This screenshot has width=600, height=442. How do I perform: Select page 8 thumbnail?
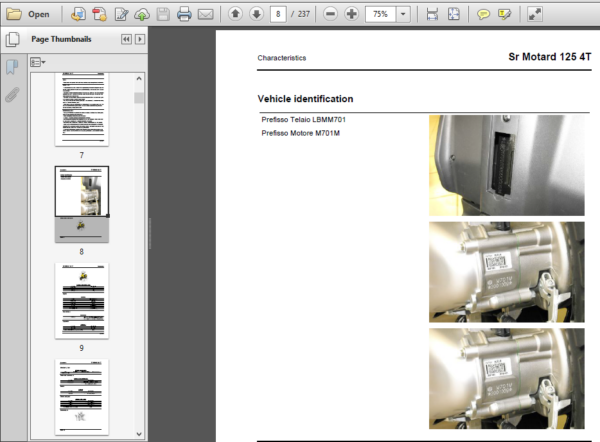[82, 204]
